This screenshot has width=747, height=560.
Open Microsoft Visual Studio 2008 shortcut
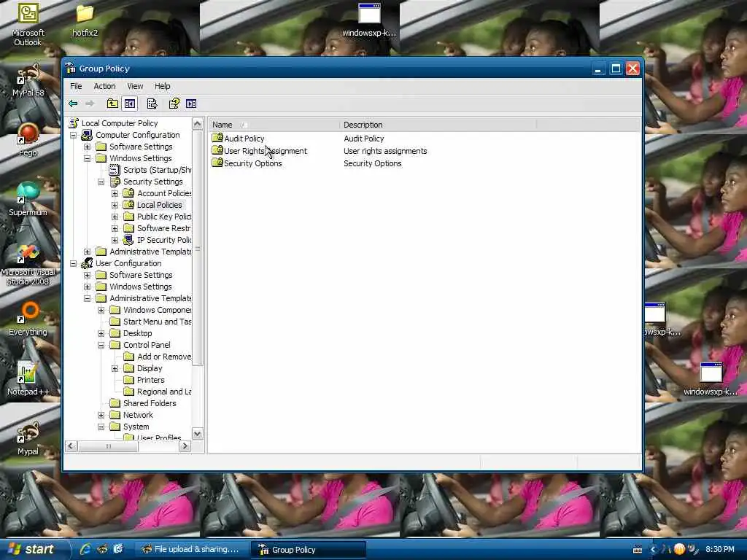click(x=28, y=264)
